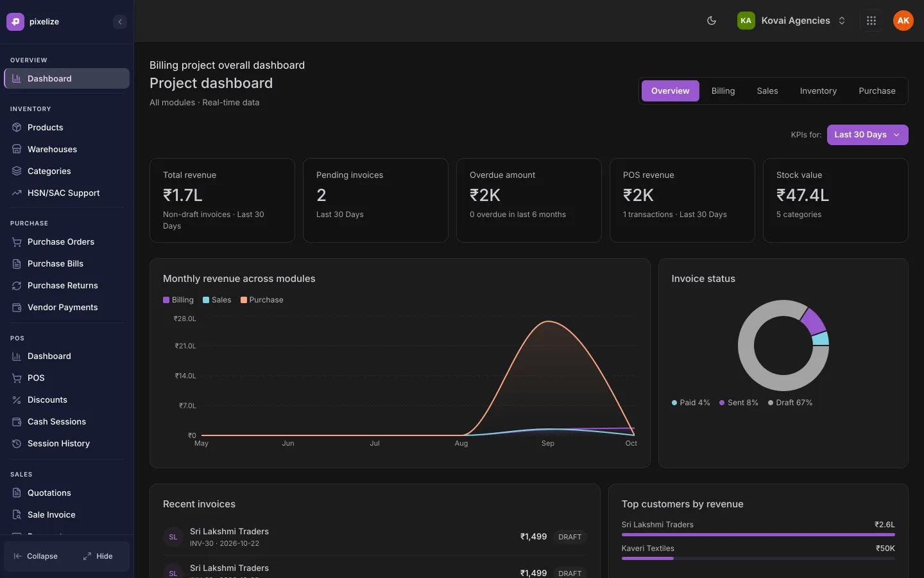Click the Products icon in sidebar
This screenshot has width=924, height=578.
point(17,128)
